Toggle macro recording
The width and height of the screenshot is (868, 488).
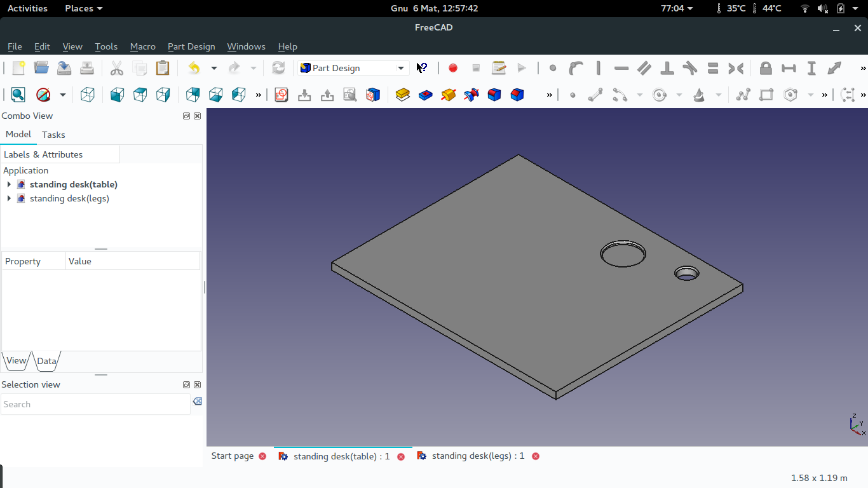pyautogui.click(x=452, y=68)
